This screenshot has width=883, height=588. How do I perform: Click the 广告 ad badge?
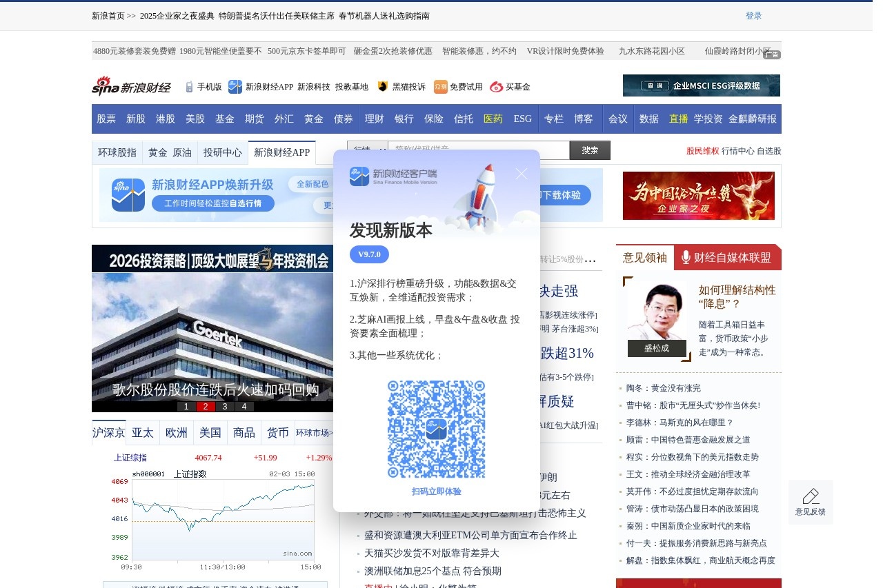click(x=772, y=54)
